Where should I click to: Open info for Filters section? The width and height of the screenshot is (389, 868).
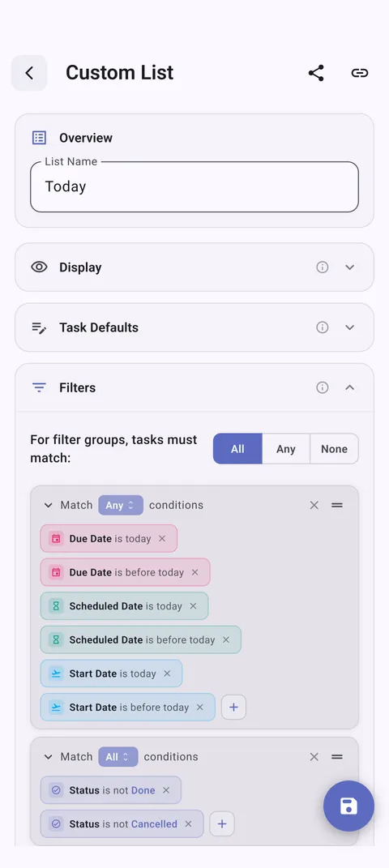[322, 387]
